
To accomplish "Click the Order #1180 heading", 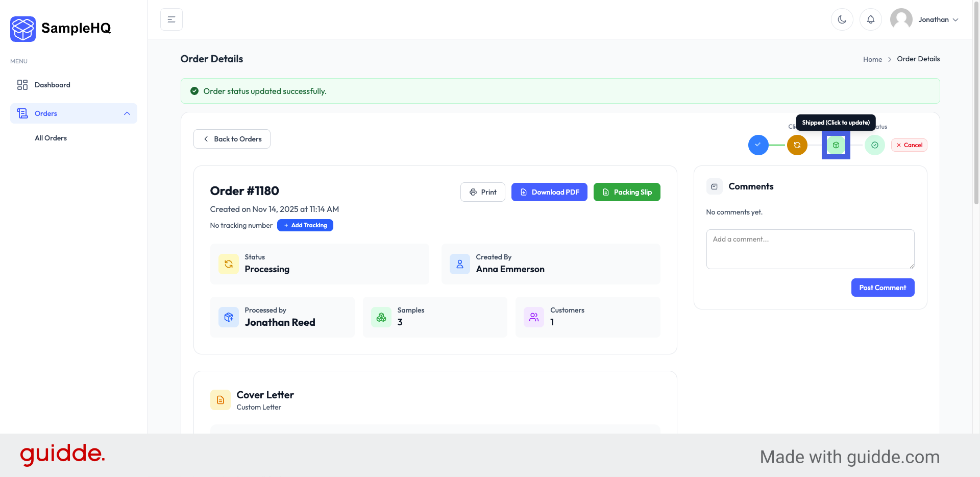I will [x=244, y=191].
